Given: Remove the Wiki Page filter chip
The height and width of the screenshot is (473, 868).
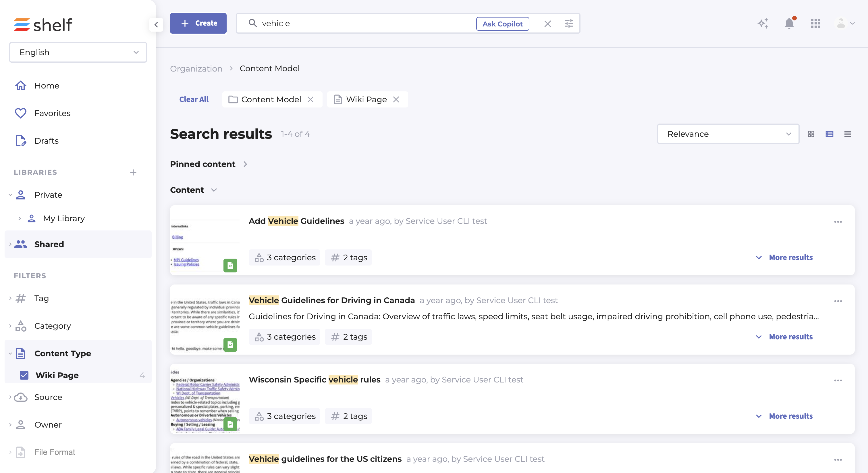Looking at the screenshot, I should [x=396, y=99].
